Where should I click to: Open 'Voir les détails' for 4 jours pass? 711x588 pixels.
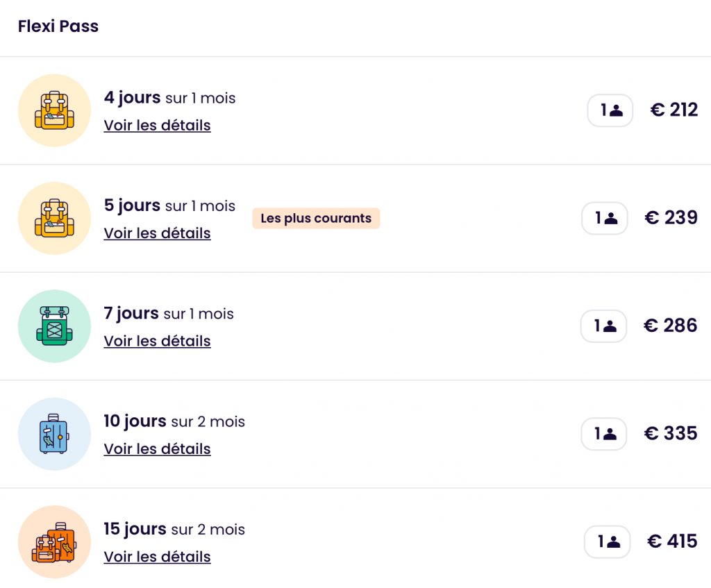click(x=157, y=126)
